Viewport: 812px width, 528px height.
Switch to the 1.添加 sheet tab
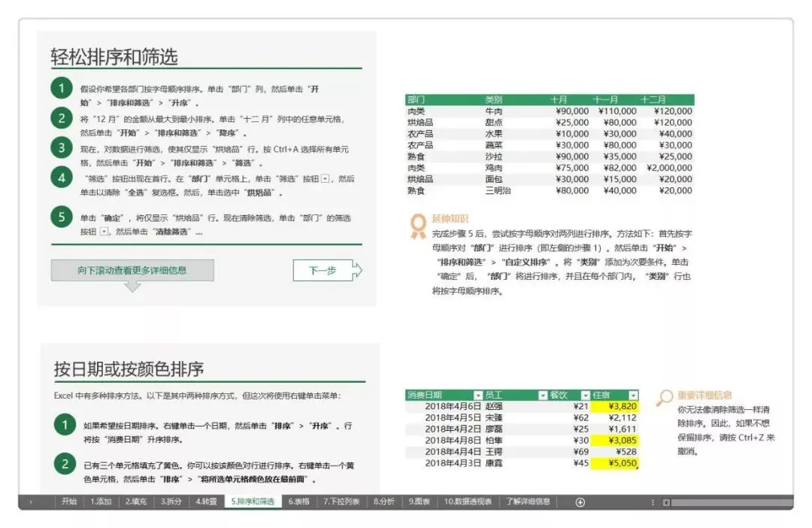click(x=101, y=502)
